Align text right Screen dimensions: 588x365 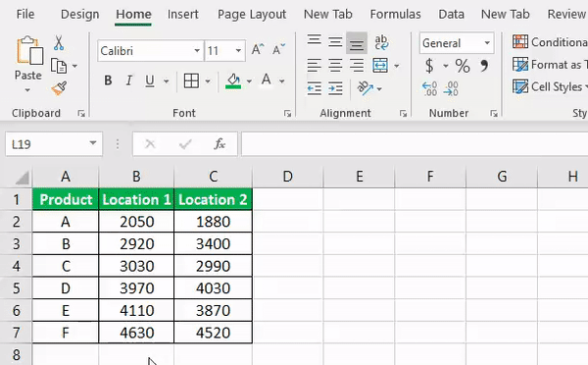point(357,66)
